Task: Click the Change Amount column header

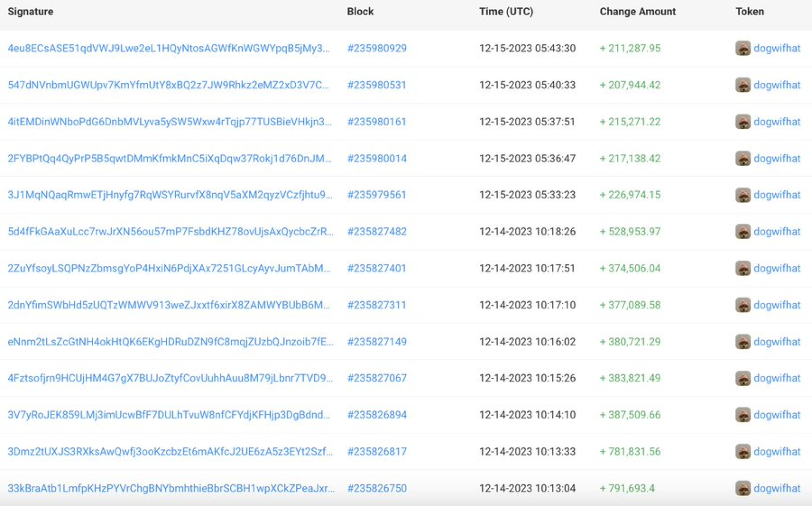Action: point(637,11)
